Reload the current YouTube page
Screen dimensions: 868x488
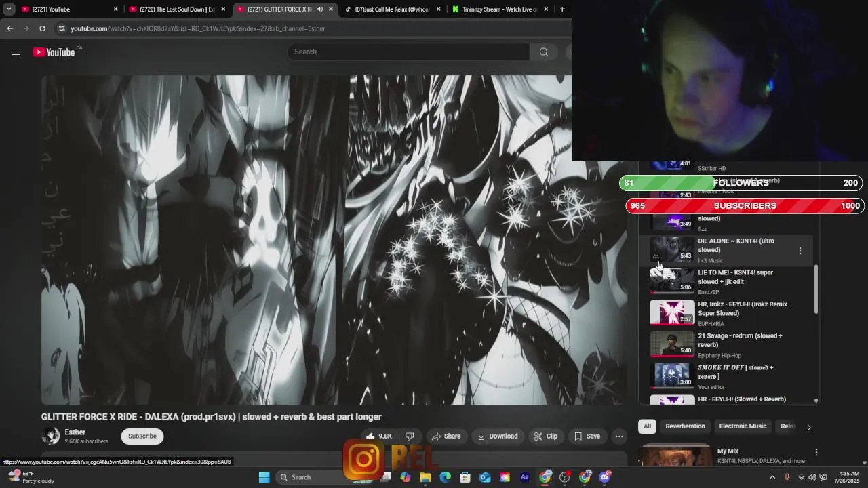point(42,28)
